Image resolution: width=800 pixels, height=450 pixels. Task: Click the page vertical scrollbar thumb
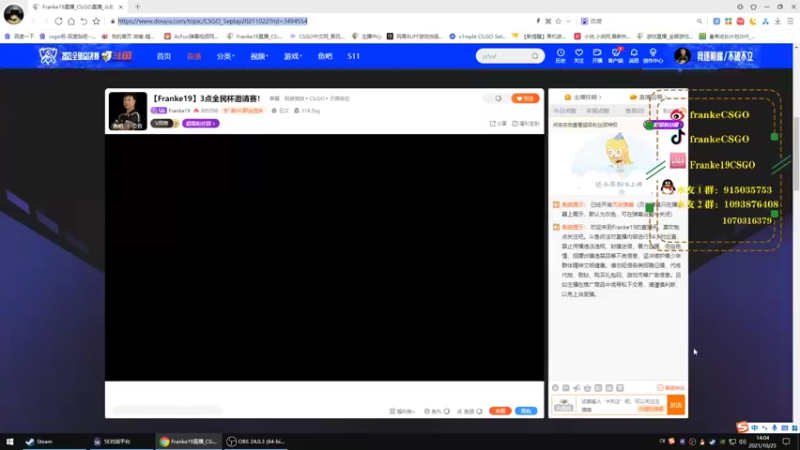[x=796, y=153]
